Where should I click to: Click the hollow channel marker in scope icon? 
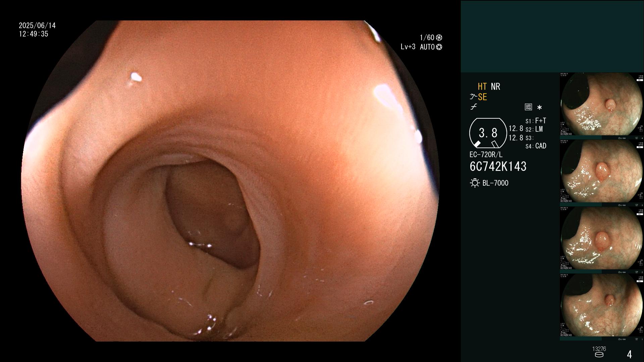click(x=495, y=144)
